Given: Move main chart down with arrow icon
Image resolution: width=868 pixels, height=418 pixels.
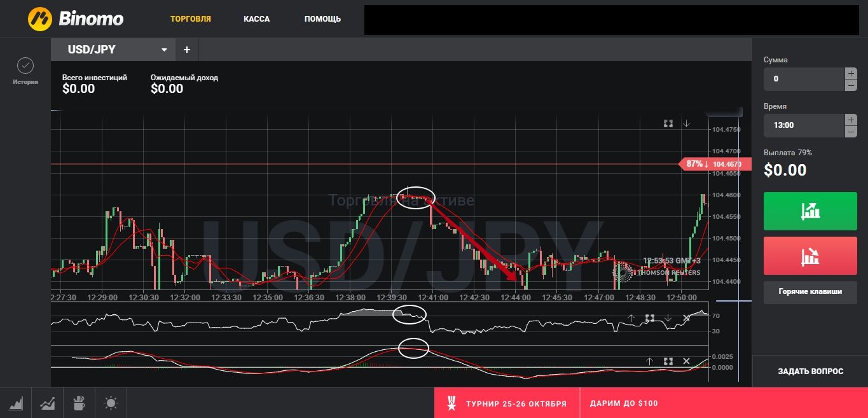Looking at the screenshot, I should point(686,123).
